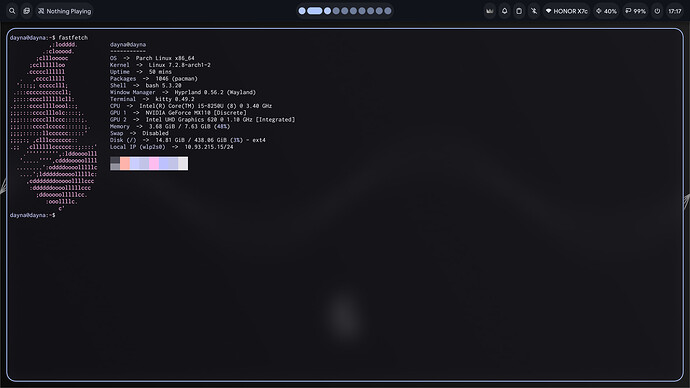Open the HONOR X7c Wi-Fi network widget
Viewport: 690px width, 388px height.
(x=566, y=11)
